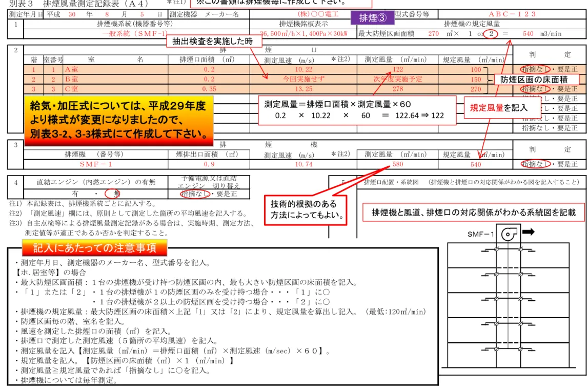Select model number ABC-123
Image resolution: width=588 pixels, height=386 pixels.
pos(512,14)
